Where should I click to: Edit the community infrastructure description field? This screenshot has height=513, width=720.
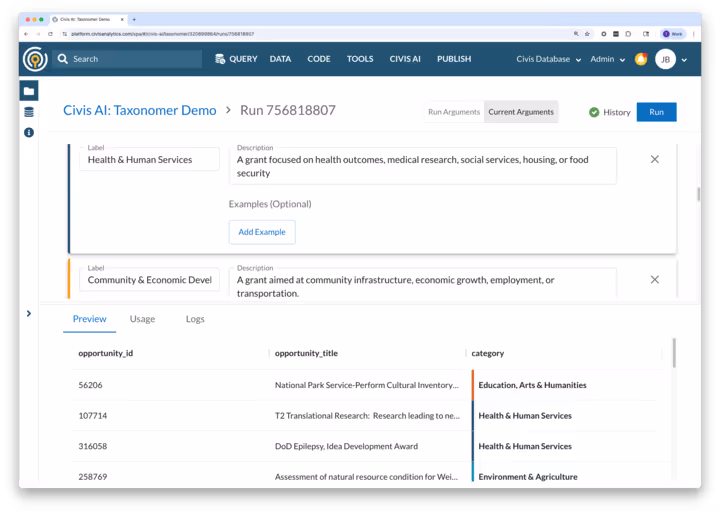coord(422,285)
